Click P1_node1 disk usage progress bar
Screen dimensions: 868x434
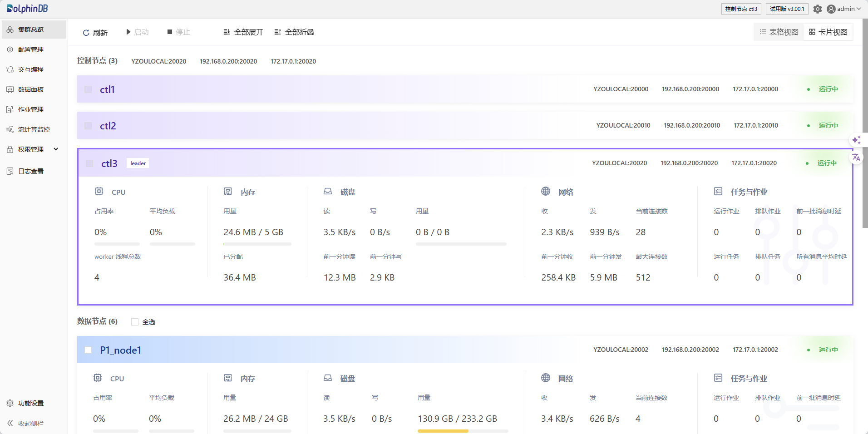point(462,431)
